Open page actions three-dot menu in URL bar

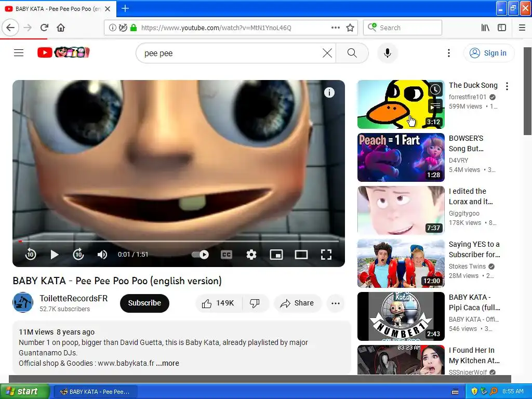335,28
